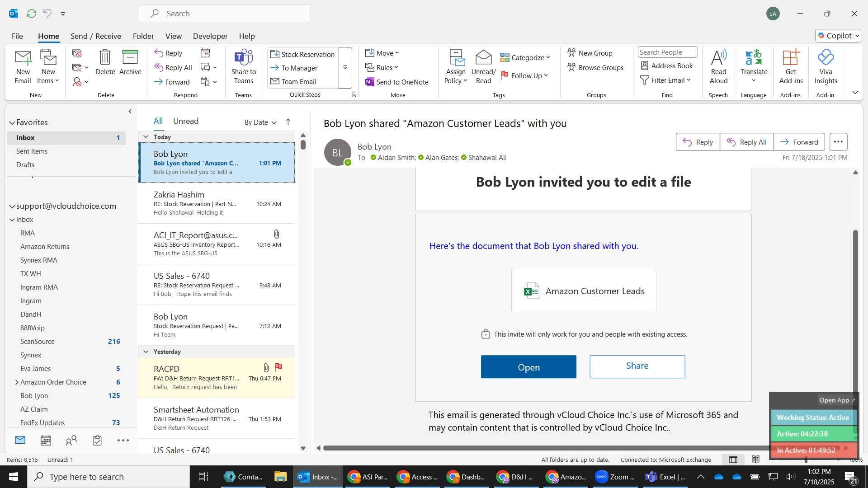Collapse the Today group header
Viewport: 868px width, 488px height.
point(146,136)
